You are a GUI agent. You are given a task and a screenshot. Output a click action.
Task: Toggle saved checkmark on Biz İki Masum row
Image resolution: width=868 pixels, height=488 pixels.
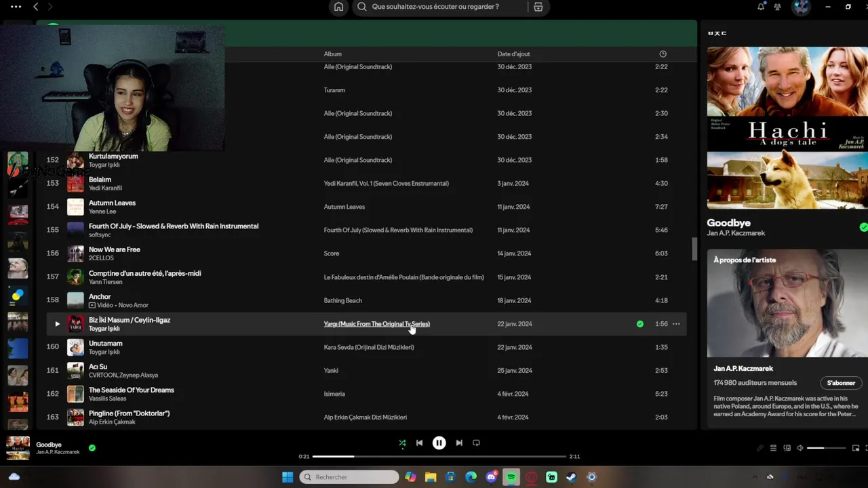(639, 324)
